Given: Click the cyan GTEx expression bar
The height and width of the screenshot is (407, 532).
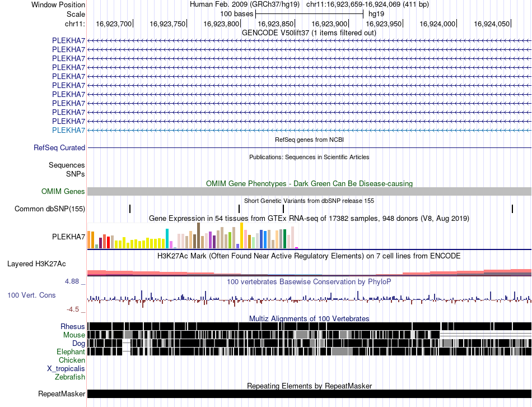Looking at the screenshot, I should click(x=167, y=239).
